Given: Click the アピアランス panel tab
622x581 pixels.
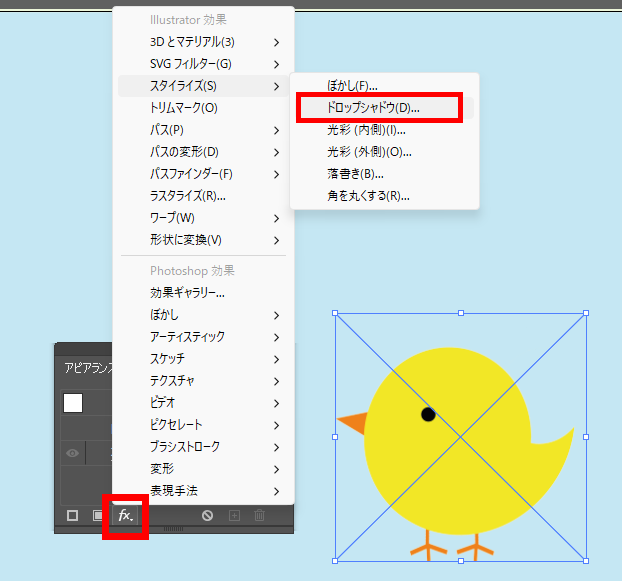Looking at the screenshot, I should click(x=88, y=368).
